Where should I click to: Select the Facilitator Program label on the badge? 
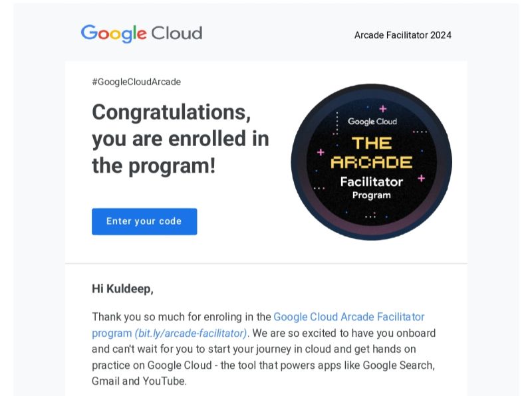[x=372, y=188]
